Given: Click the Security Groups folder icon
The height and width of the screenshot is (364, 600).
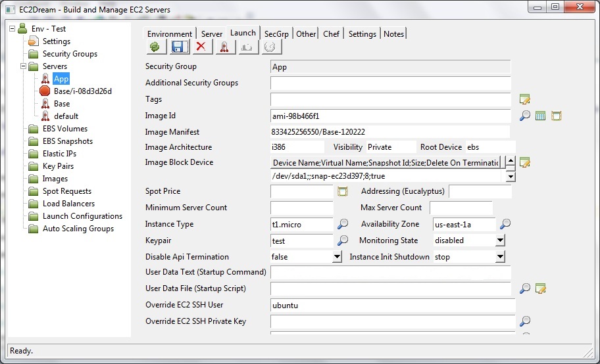Looking at the screenshot, I should (34, 53).
